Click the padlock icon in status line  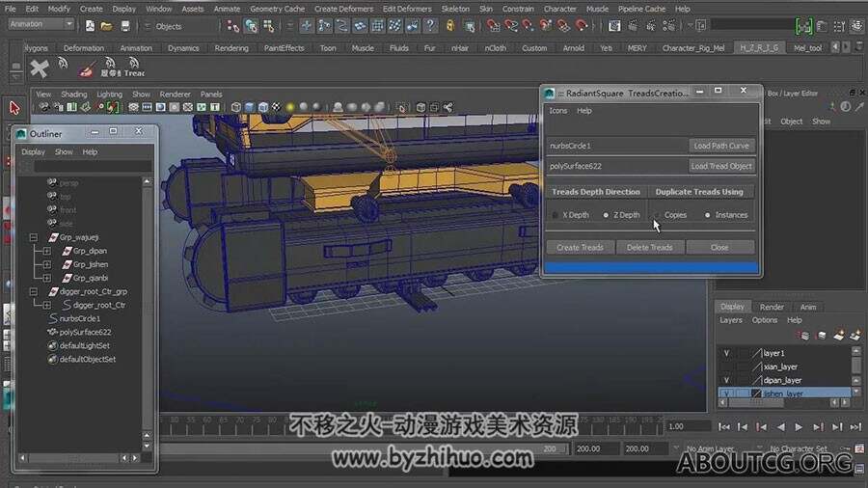(x=450, y=26)
